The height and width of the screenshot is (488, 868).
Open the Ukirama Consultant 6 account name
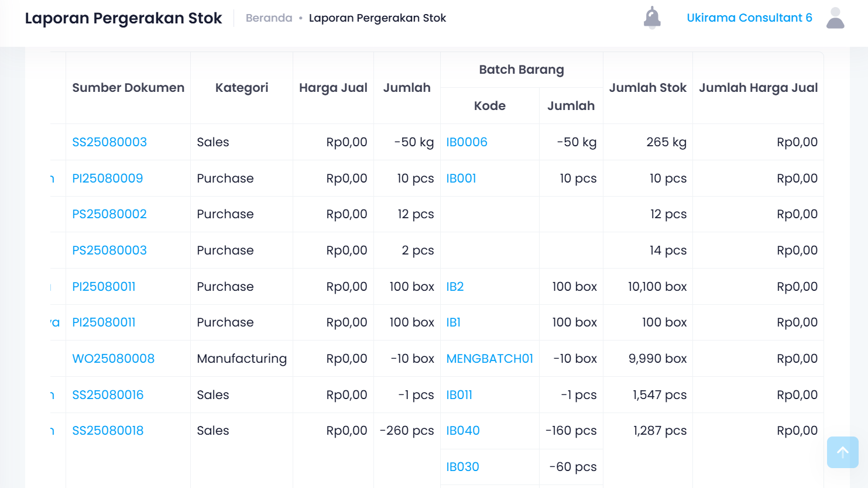pos(749,18)
